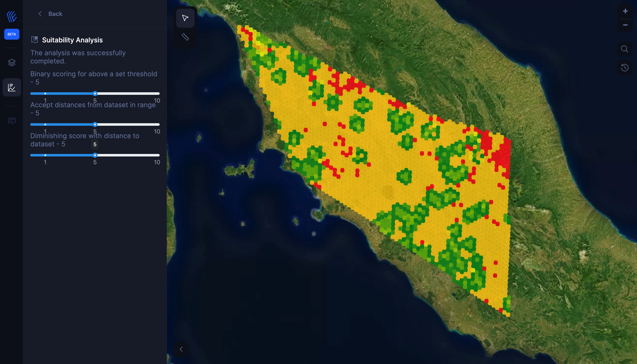Click the slider value tooltip showing 5
The height and width of the screenshot is (364, 637).
click(x=95, y=144)
